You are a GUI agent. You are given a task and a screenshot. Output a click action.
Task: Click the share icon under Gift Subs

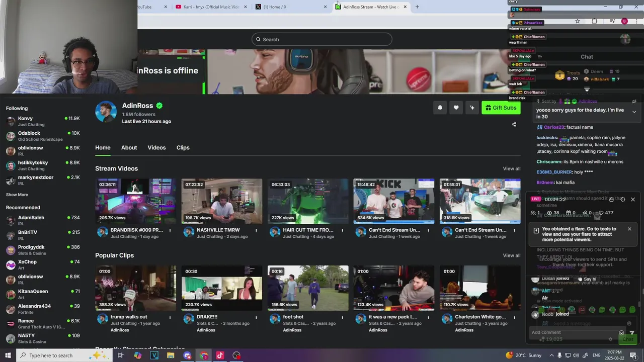tap(514, 124)
